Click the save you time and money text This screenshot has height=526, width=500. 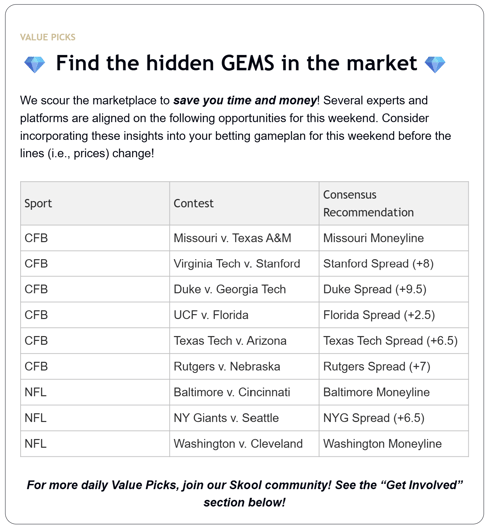[x=245, y=100]
